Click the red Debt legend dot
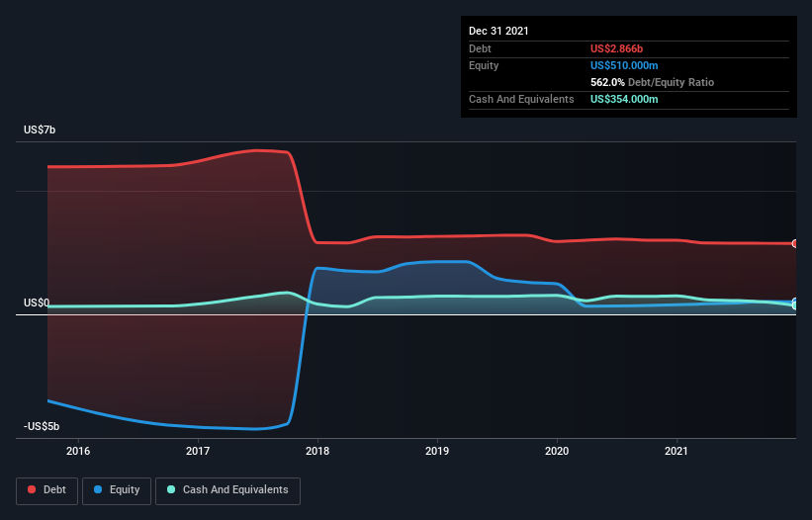This screenshot has height=520, width=812. pyautogui.click(x=32, y=489)
